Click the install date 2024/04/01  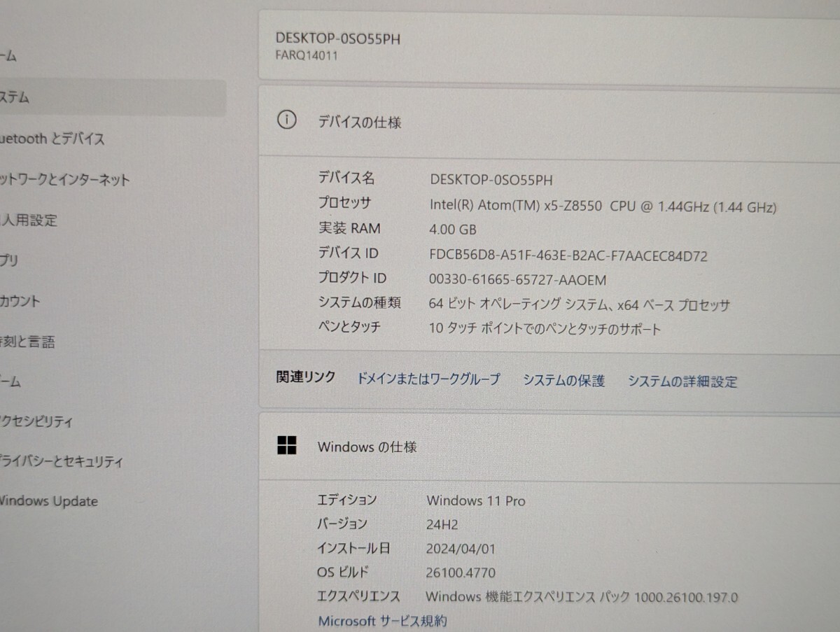461,549
